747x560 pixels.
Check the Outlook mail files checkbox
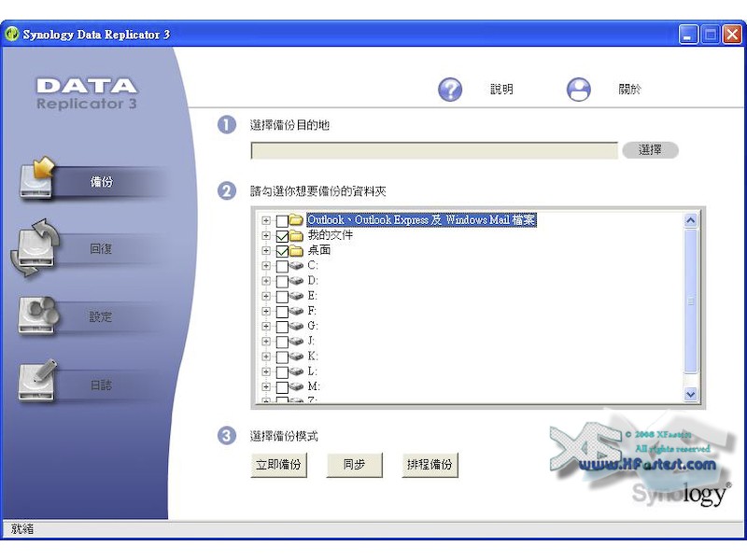282,220
